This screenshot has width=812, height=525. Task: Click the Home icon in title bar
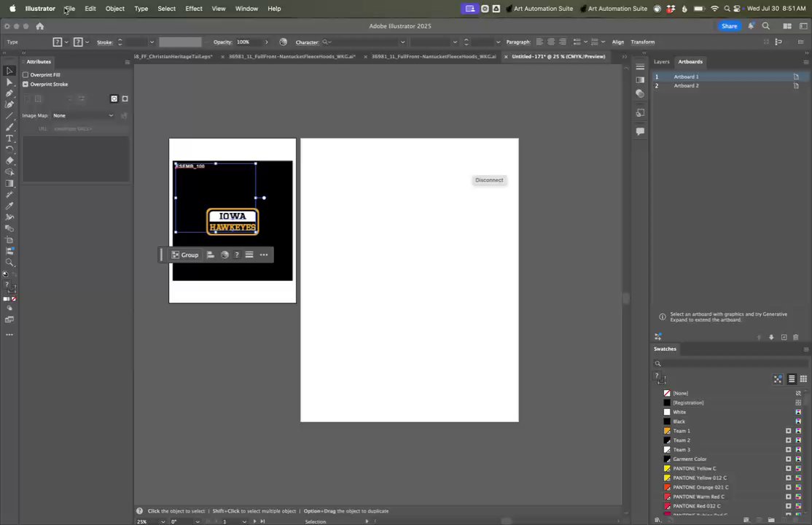click(x=40, y=26)
